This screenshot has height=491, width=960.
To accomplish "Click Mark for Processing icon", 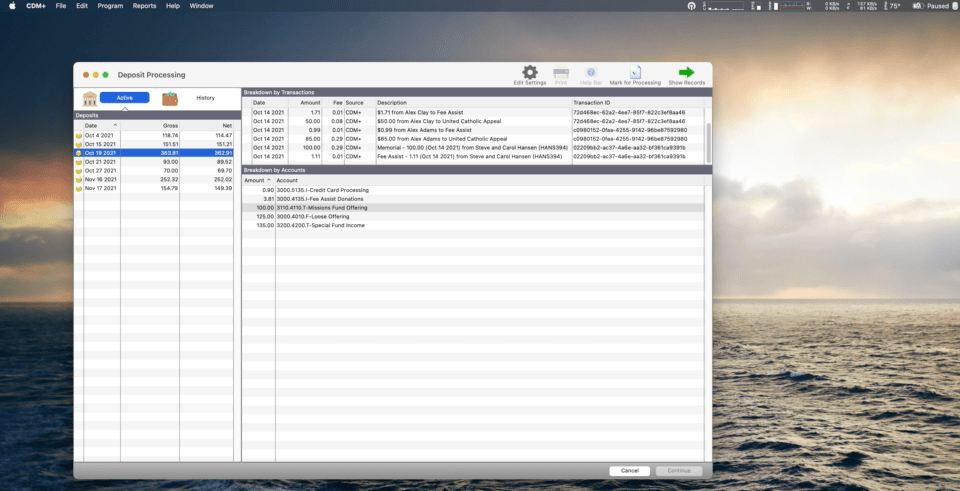I will (635, 73).
